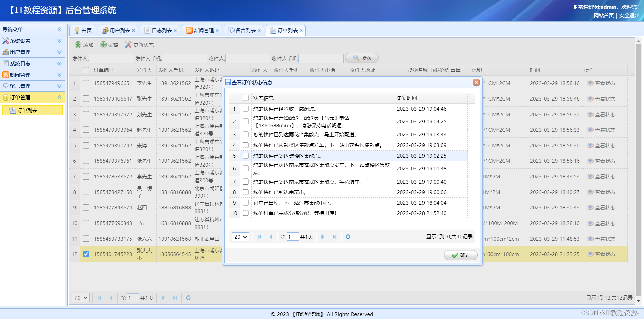View status for order dated 18:43:53
The width and height of the screenshot is (644, 319).
click(x=601, y=177)
